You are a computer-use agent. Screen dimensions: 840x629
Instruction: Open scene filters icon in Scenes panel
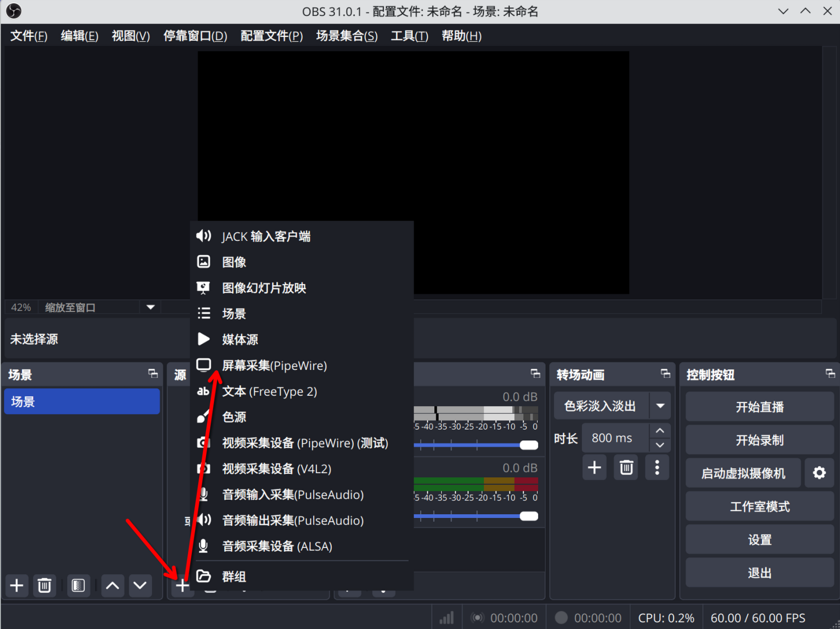[78, 585]
